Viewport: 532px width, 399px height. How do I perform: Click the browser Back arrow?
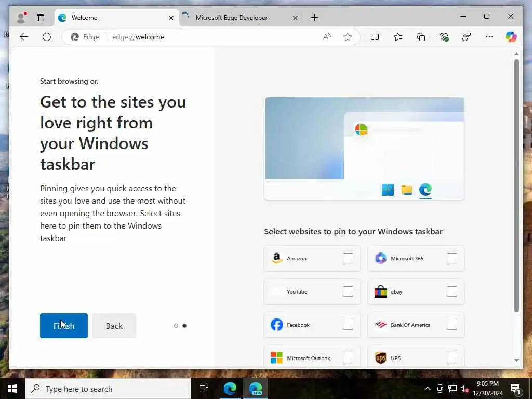click(x=24, y=37)
